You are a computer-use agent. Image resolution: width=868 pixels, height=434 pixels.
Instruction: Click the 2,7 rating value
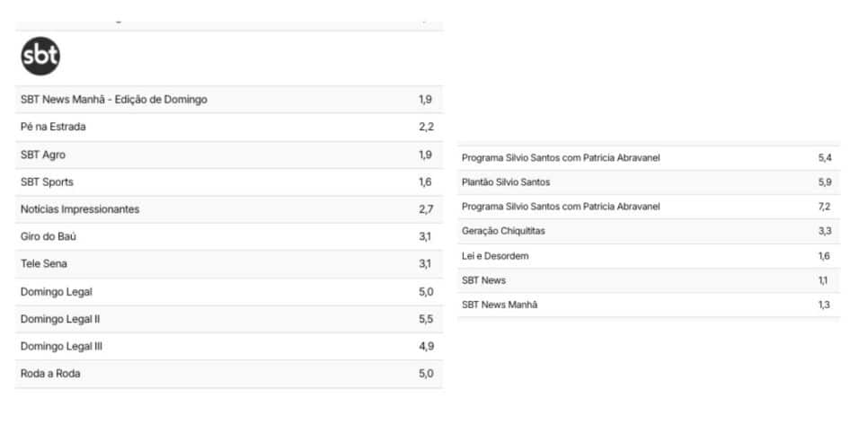(x=426, y=209)
